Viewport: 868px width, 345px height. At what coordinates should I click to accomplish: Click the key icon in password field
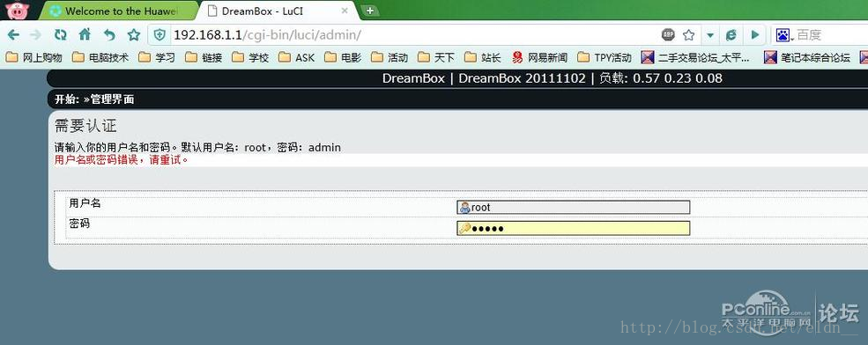(465, 228)
